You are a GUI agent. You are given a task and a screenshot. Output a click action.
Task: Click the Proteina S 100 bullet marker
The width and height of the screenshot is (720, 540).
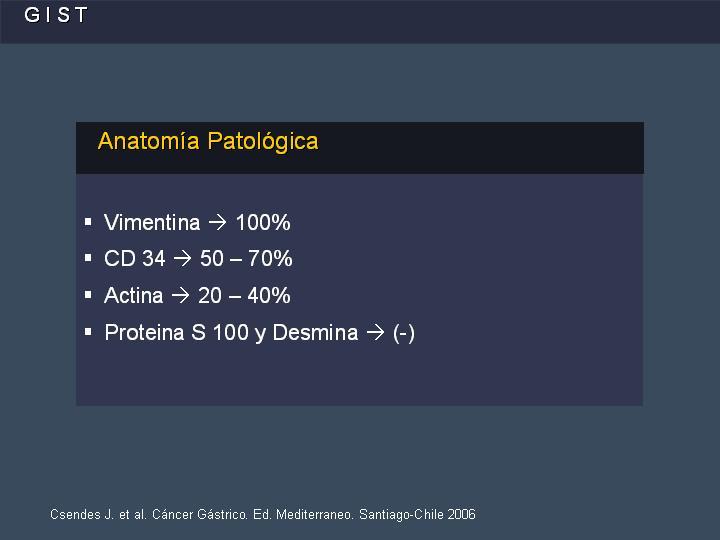tap(88, 332)
